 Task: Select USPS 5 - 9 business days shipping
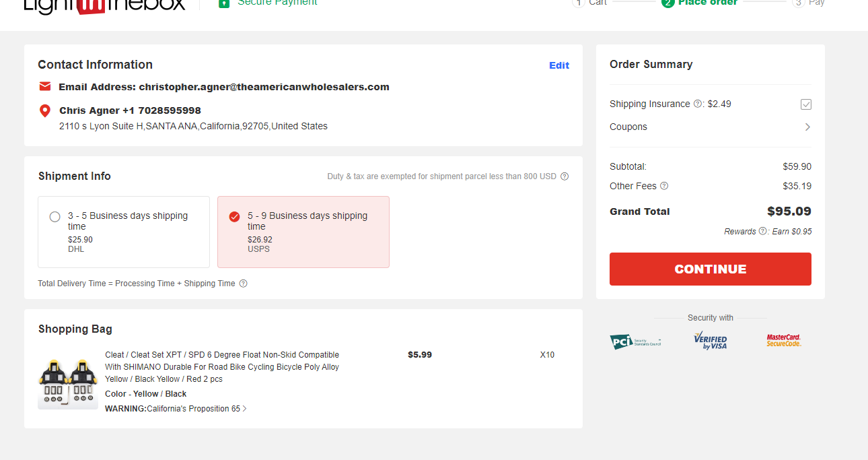tap(303, 232)
